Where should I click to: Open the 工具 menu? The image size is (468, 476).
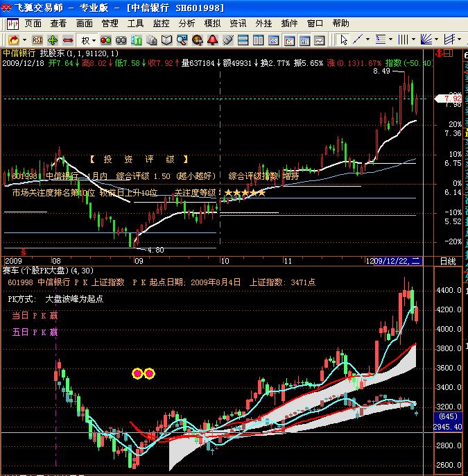(x=135, y=24)
